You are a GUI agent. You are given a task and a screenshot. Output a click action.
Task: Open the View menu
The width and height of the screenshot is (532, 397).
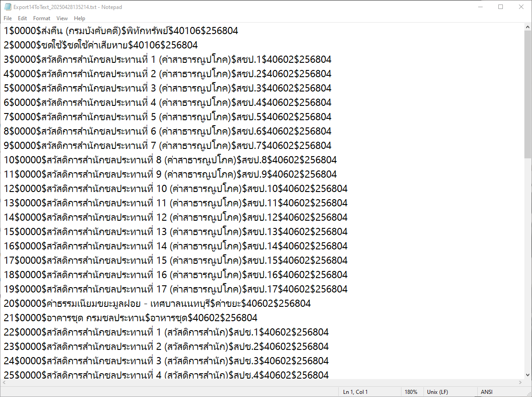pos(62,18)
